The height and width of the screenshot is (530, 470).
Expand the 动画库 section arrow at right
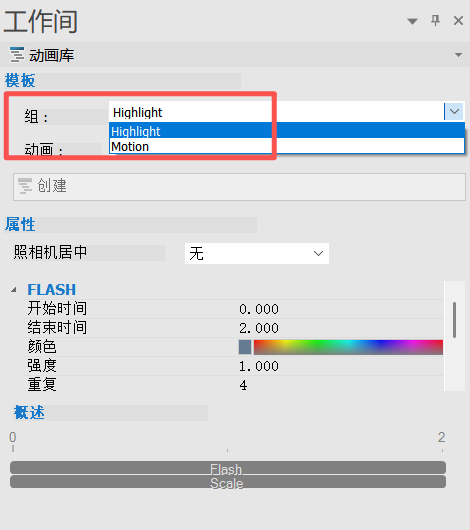point(458,55)
